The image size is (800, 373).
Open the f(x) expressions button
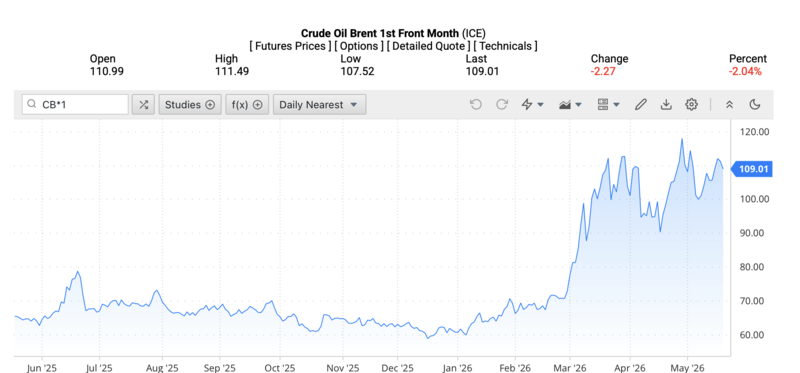(x=247, y=105)
